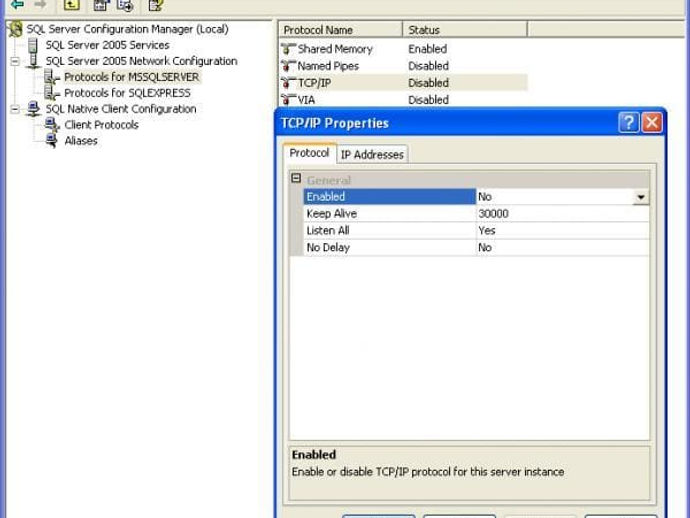
Task: Click the TCP/IP Properties dialog help button
Action: pos(628,122)
